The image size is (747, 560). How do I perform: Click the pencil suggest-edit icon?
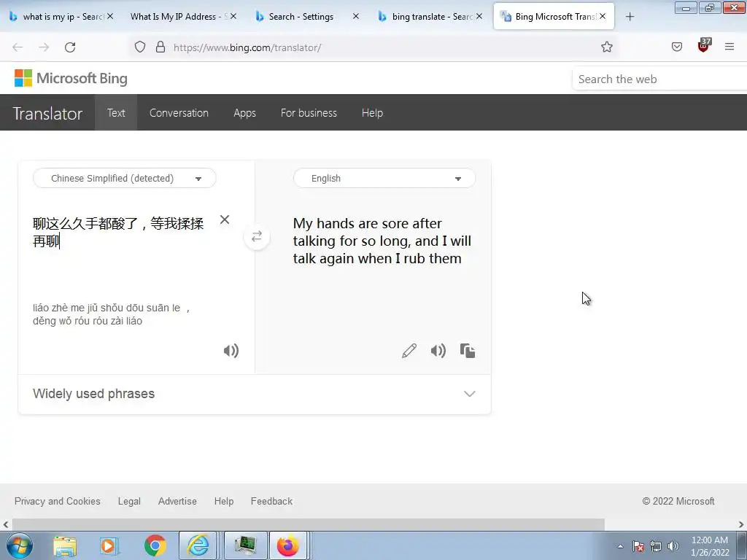[x=409, y=351]
